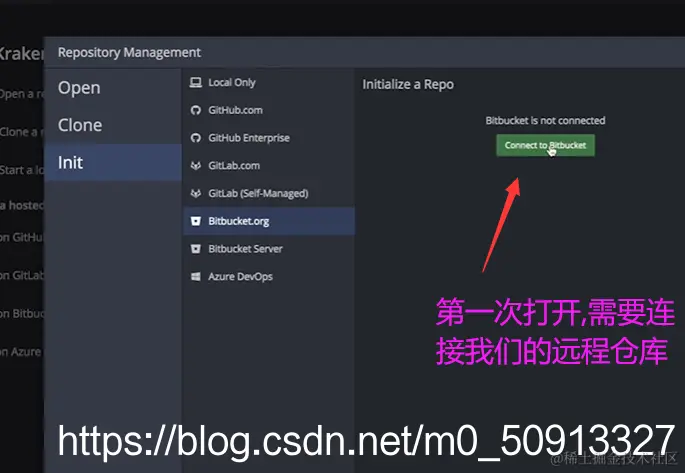Select GitHub.com from the provider list
The height and width of the screenshot is (473, 685).
(x=269, y=110)
